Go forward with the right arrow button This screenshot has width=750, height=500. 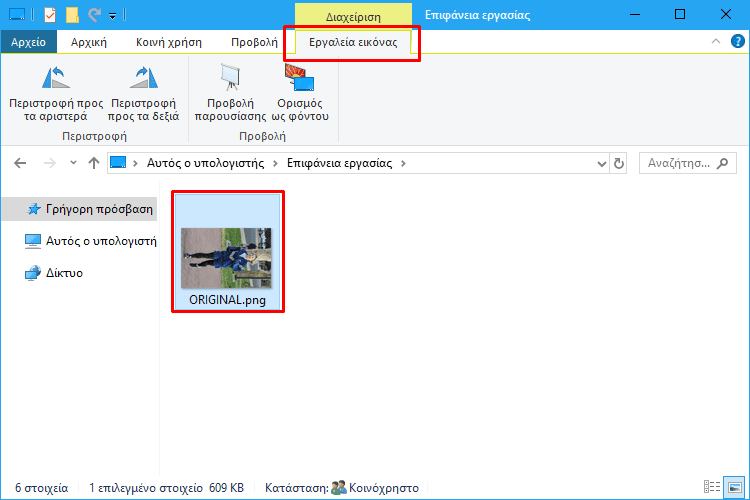click(x=49, y=163)
